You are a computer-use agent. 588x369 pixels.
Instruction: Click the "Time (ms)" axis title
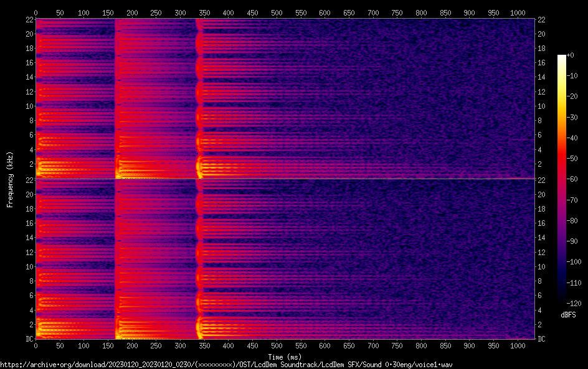(284, 357)
